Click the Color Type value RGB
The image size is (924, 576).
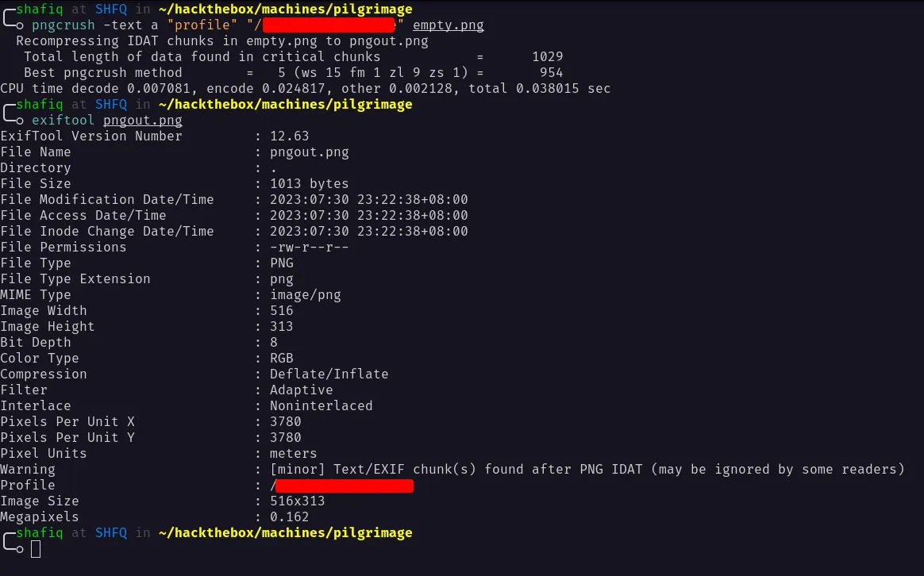282,359
